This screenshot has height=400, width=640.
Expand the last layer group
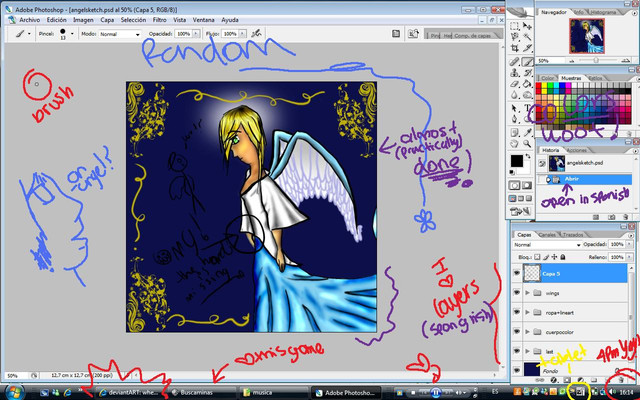527,351
